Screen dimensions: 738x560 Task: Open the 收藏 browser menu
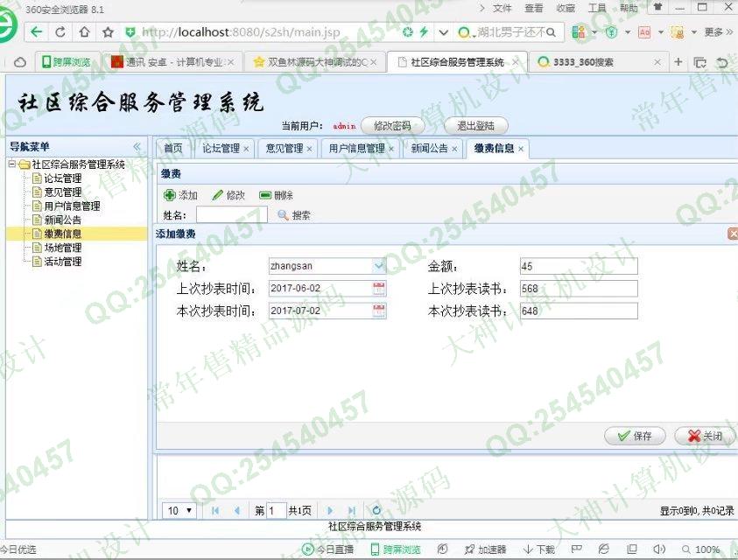[x=566, y=9]
